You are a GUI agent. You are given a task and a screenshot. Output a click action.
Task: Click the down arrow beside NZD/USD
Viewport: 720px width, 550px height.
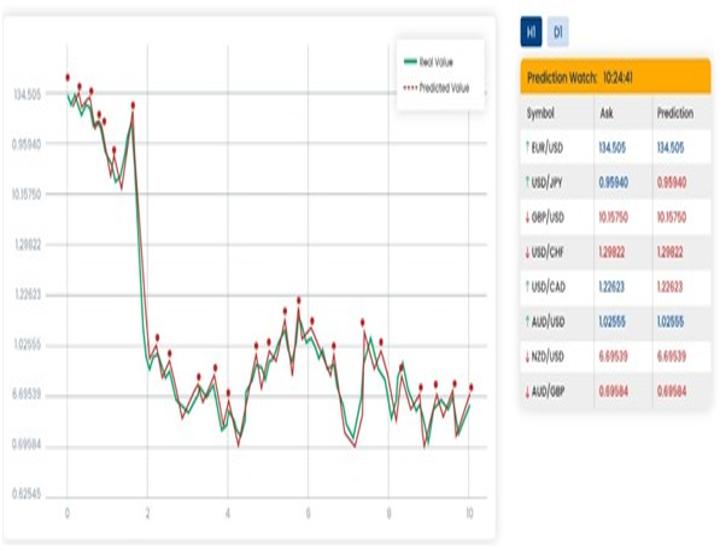point(527,356)
